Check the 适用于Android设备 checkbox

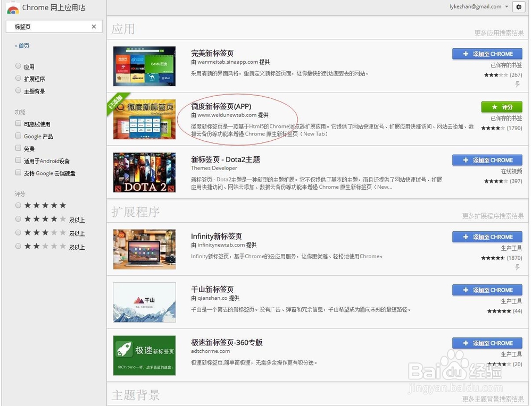tap(18, 160)
